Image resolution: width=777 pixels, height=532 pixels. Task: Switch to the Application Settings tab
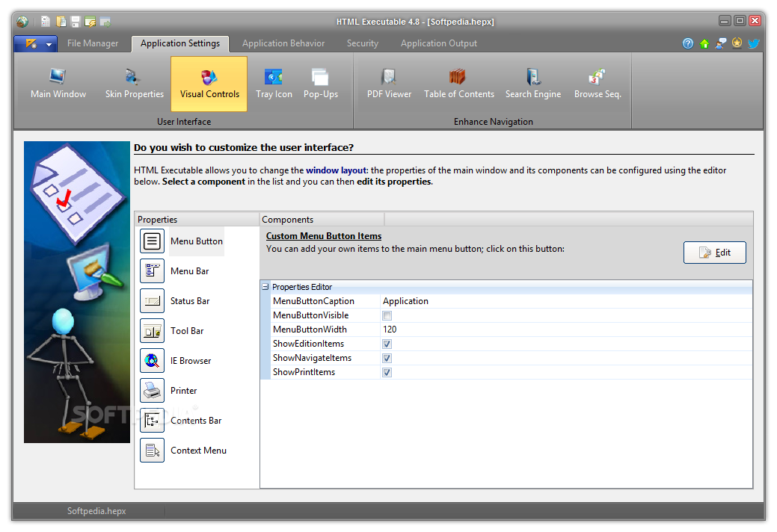(180, 43)
